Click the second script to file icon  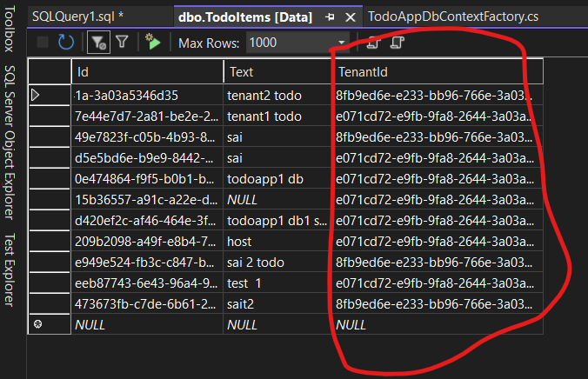pyautogui.click(x=398, y=43)
